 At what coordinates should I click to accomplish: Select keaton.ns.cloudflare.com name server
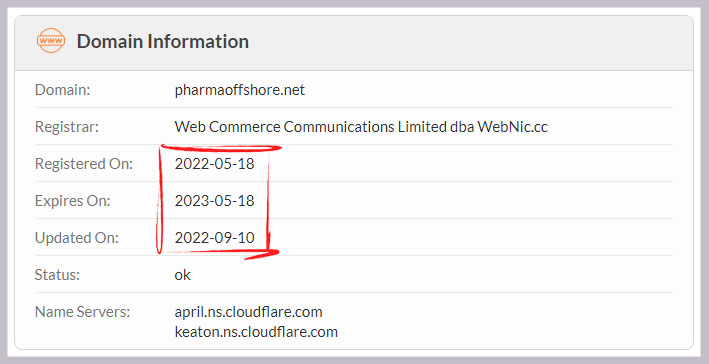click(x=256, y=332)
